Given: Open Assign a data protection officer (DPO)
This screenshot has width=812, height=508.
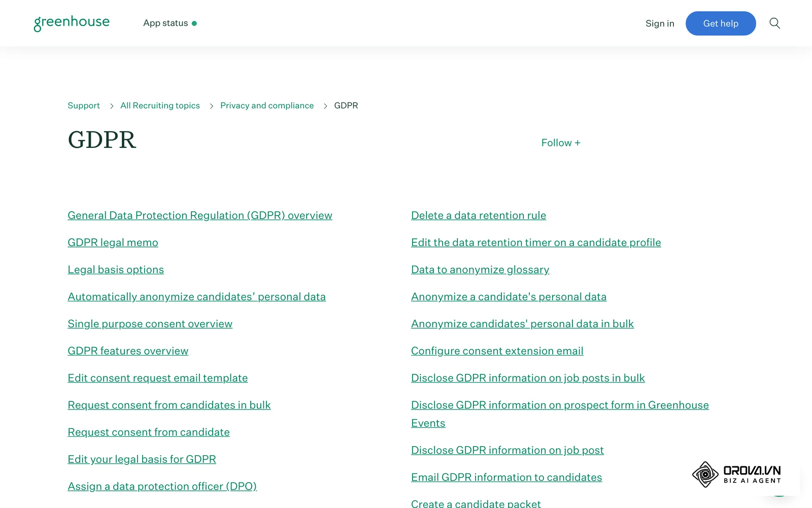Looking at the screenshot, I should pyautogui.click(x=162, y=486).
